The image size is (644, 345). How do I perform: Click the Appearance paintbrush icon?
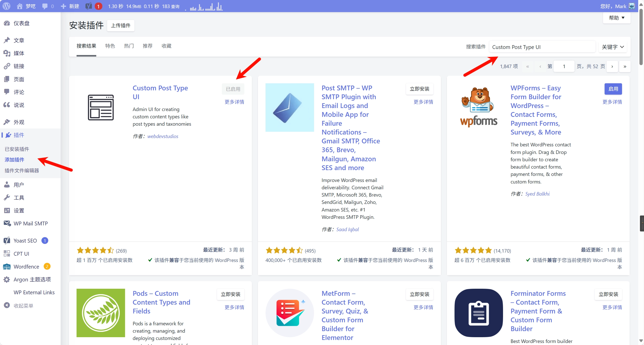[x=7, y=122]
